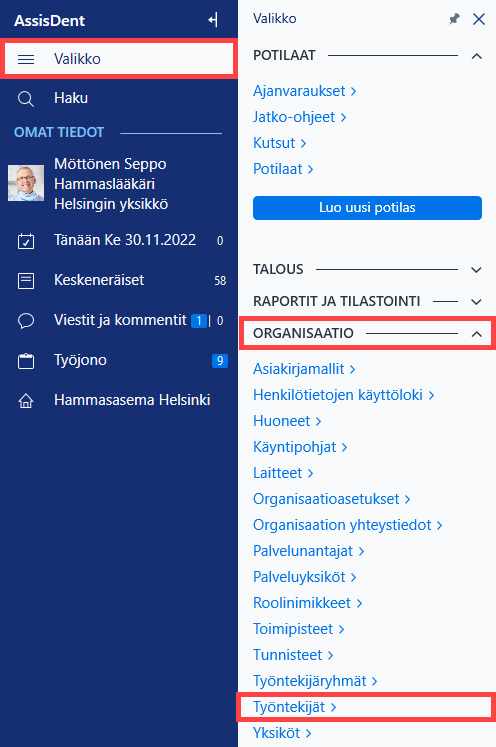Open Henkilötietojen käyttöloki link
Image resolution: width=496 pixels, height=747 pixels.
344,395
